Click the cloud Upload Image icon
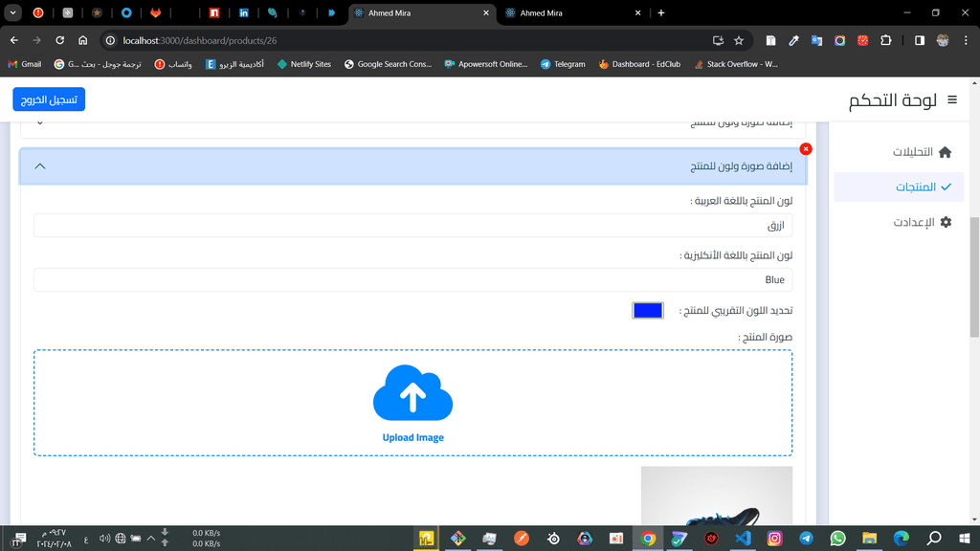Screen dimensions: 980x551 pos(412,392)
